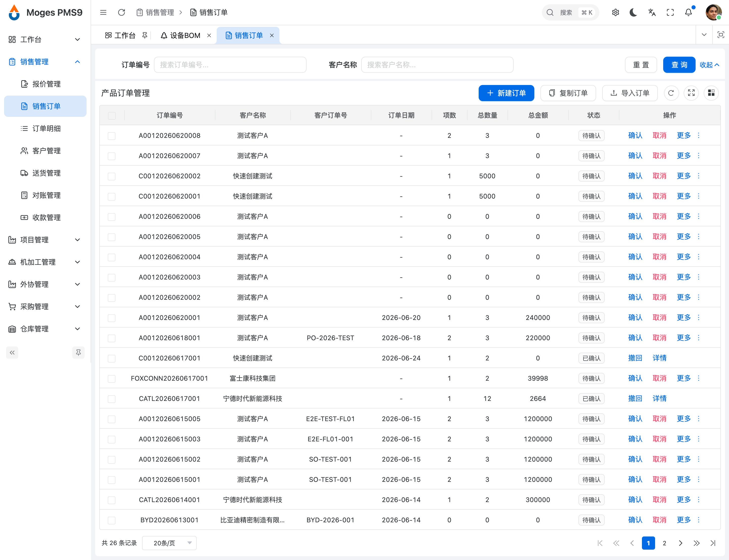
Task: Enter fullscreen via header fullscreen icon
Action: [x=670, y=12]
